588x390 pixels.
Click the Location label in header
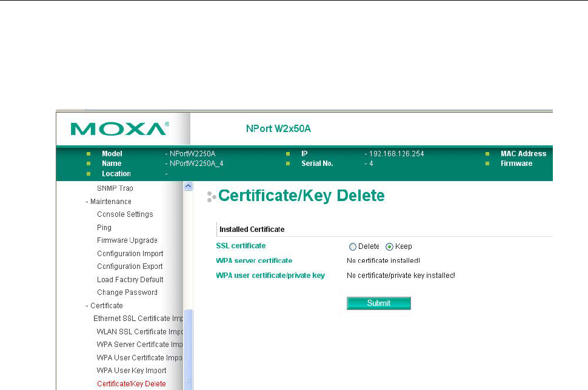point(116,174)
